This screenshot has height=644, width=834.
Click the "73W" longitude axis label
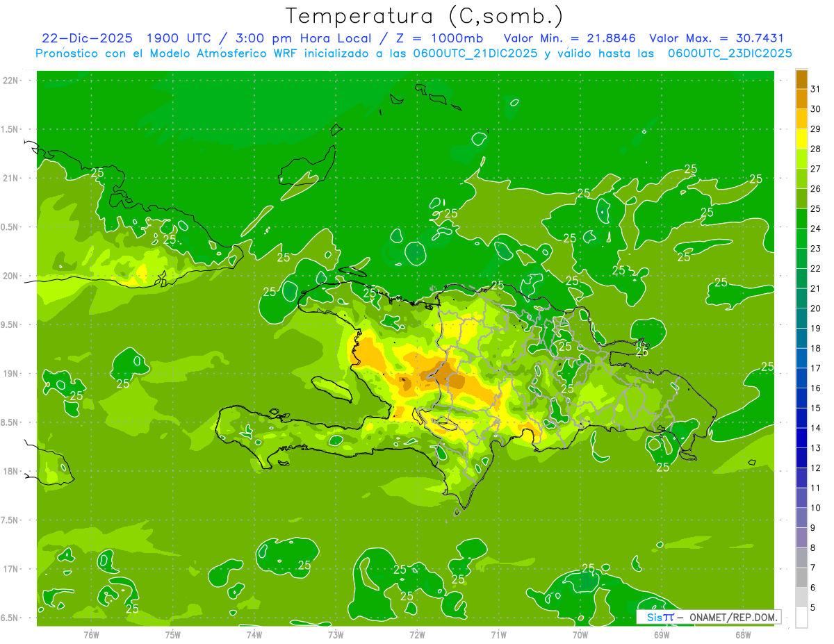335,634
